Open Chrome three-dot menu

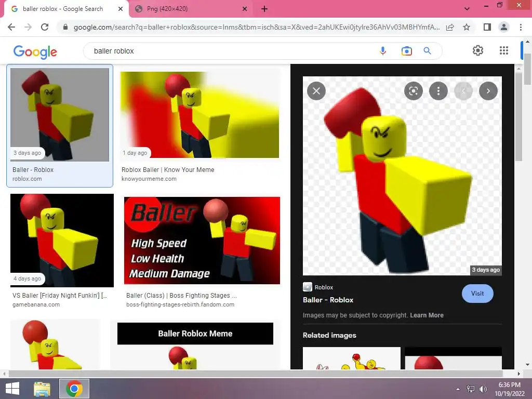tap(521, 27)
